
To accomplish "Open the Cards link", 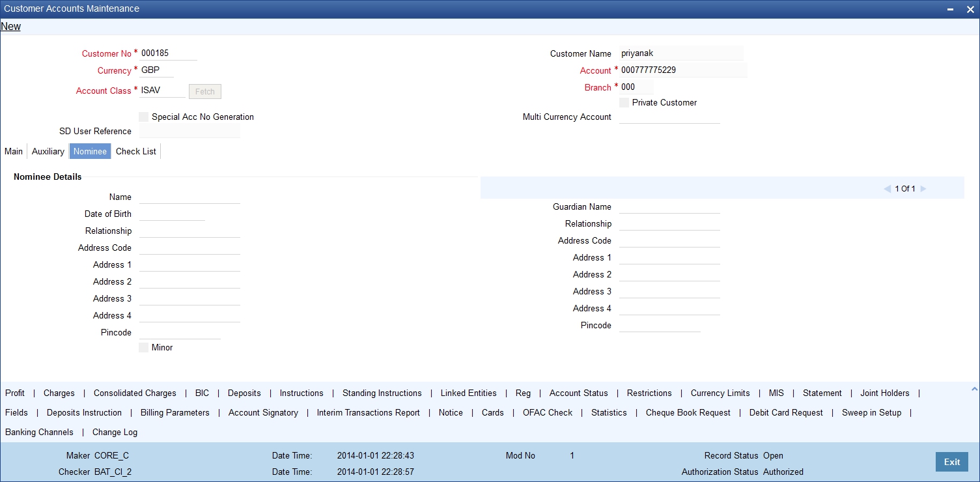I will (x=493, y=412).
